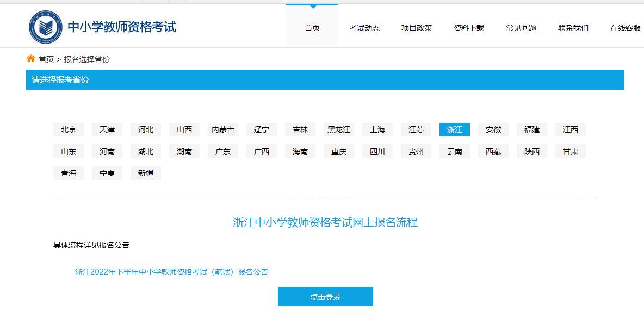Open the 首页 navigation tab
Viewport: 644px width, 317px height.
(x=312, y=28)
